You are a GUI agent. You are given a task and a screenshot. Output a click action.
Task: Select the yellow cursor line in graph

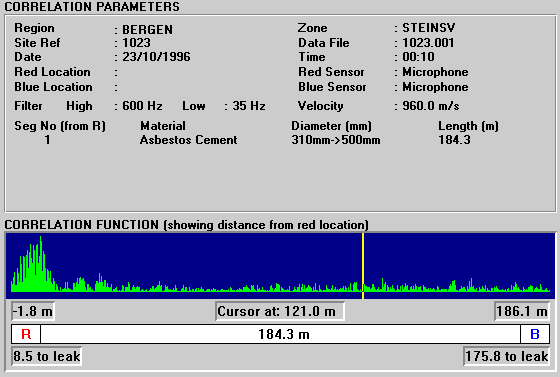point(363,266)
